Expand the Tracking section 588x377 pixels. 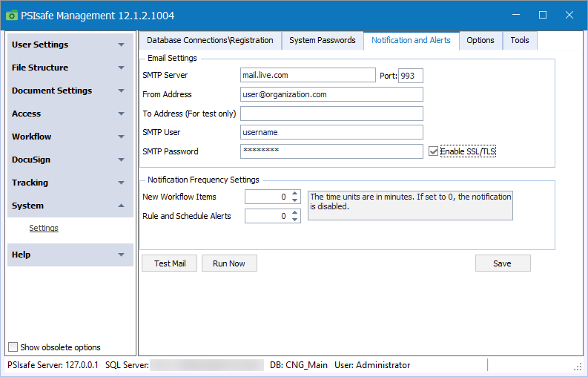click(70, 183)
